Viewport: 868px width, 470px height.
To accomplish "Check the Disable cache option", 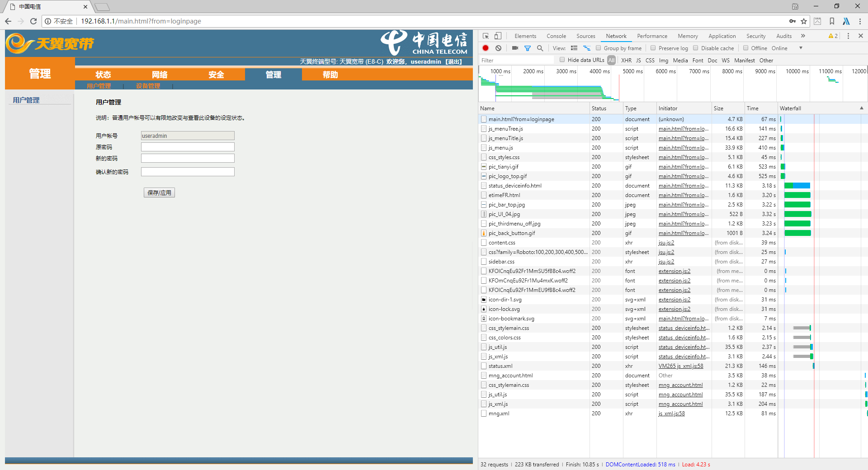I will click(696, 48).
